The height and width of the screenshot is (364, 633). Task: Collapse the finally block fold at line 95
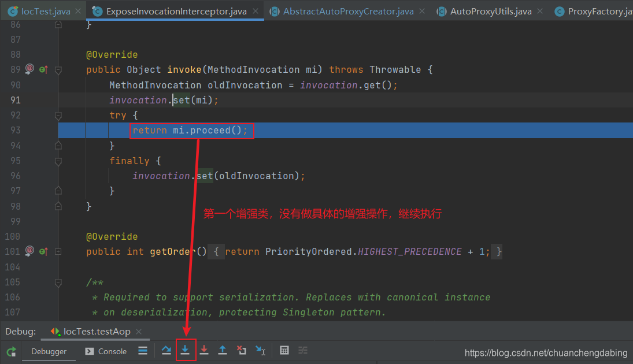[x=58, y=161]
